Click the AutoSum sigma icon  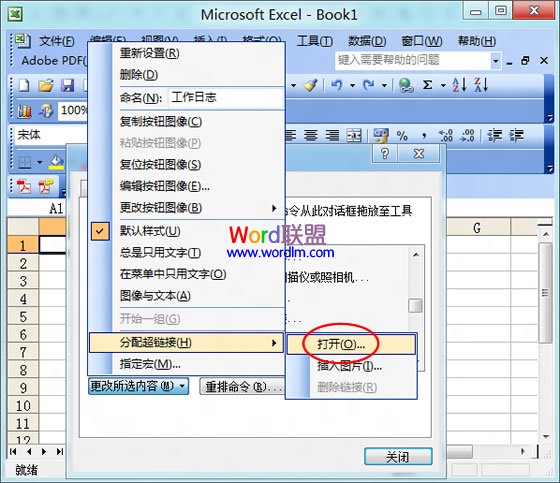(x=428, y=85)
